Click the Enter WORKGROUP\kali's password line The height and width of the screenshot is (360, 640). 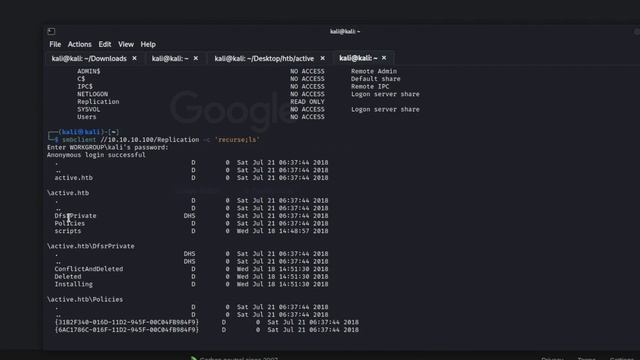108,147
